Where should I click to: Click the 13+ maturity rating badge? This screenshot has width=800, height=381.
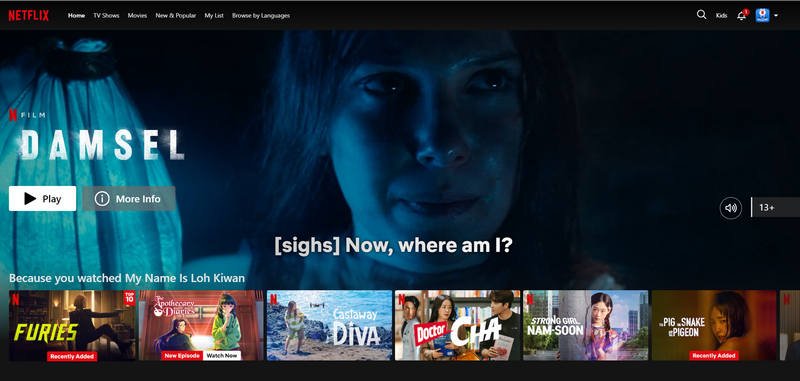(x=776, y=208)
